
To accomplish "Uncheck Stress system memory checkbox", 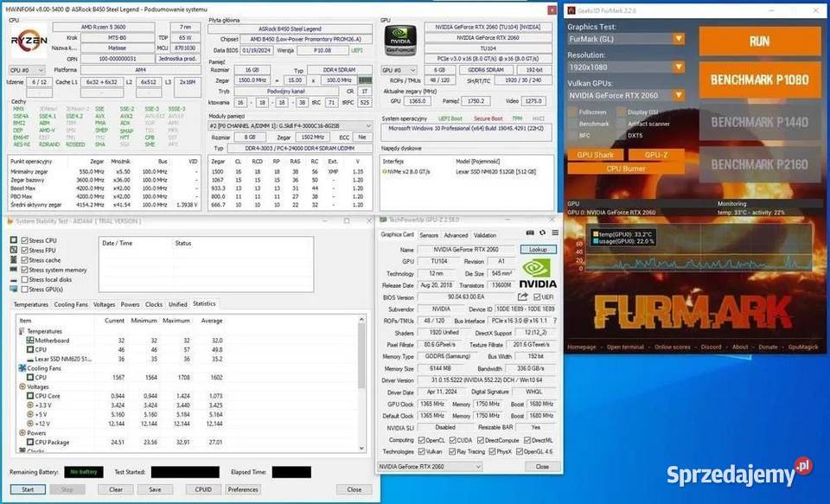I will [x=24, y=270].
